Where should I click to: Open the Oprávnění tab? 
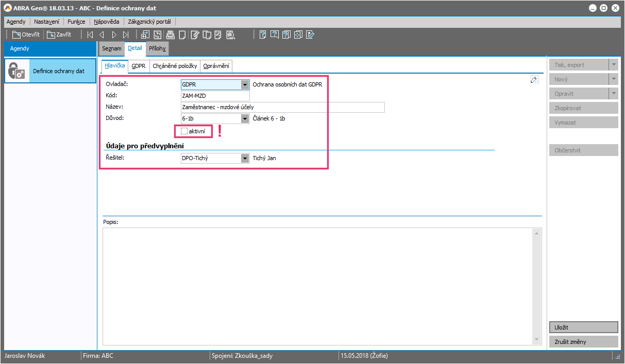(x=216, y=66)
